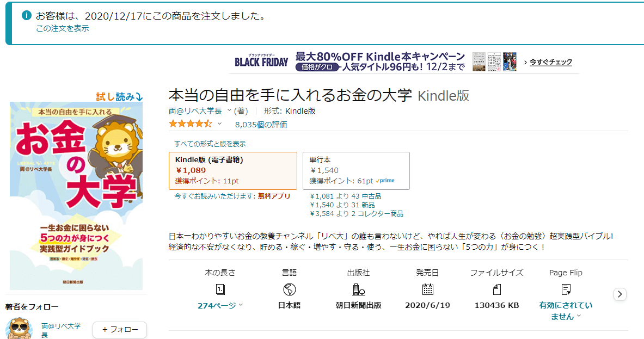Click the author avatar with sunglasses lion
This screenshot has height=339, width=644.
pyautogui.click(x=19, y=328)
